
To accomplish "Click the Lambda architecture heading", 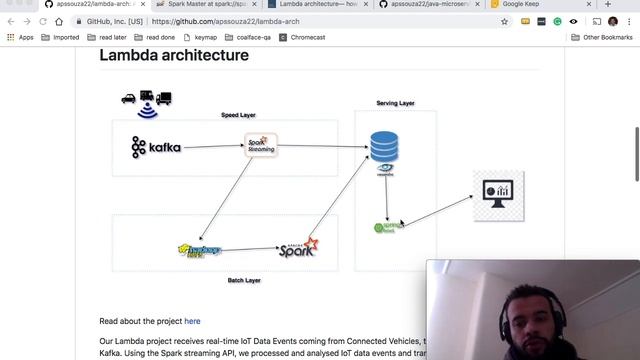I will coord(174,55).
